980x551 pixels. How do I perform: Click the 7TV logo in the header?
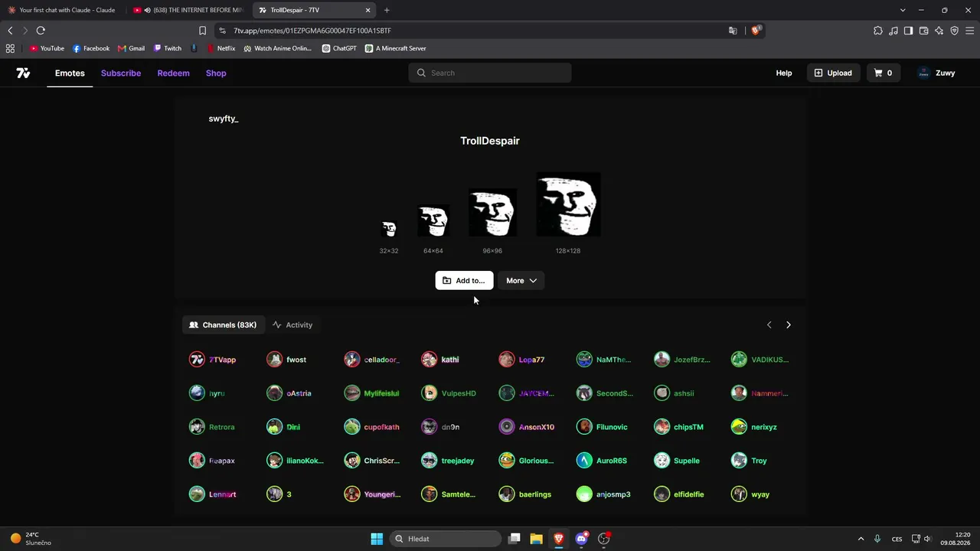point(23,73)
